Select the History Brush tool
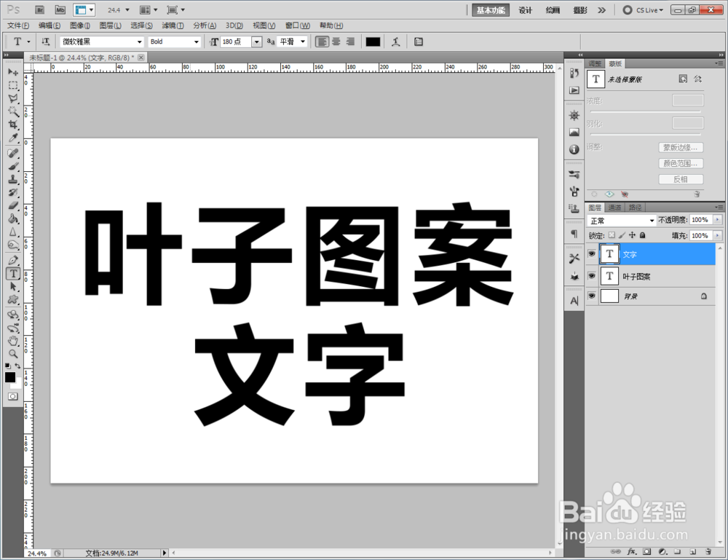The width and height of the screenshot is (728, 560). (x=13, y=192)
